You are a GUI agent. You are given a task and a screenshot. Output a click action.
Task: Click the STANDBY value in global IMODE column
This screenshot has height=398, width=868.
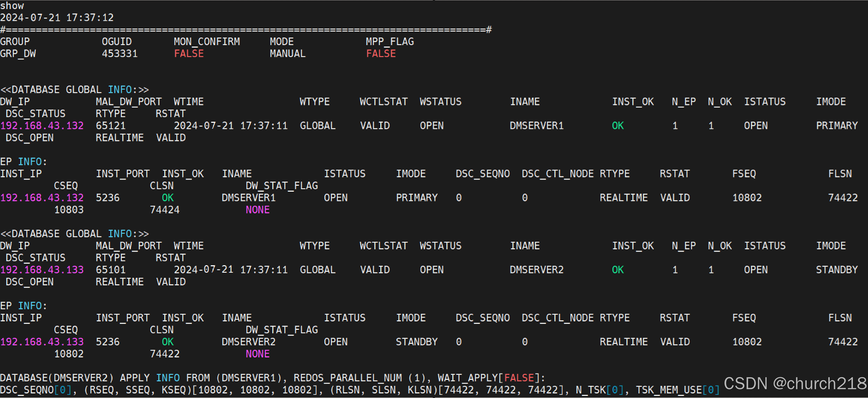tap(837, 270)
